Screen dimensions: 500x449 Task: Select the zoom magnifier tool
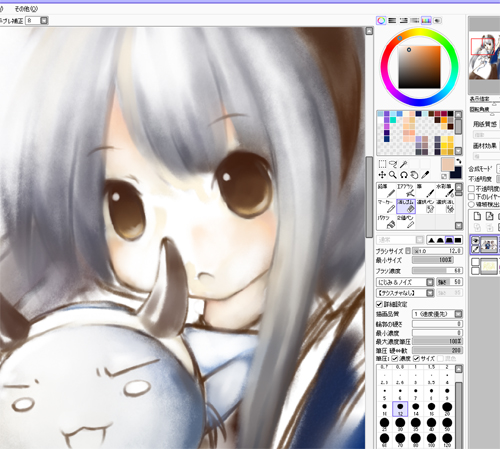393,175
